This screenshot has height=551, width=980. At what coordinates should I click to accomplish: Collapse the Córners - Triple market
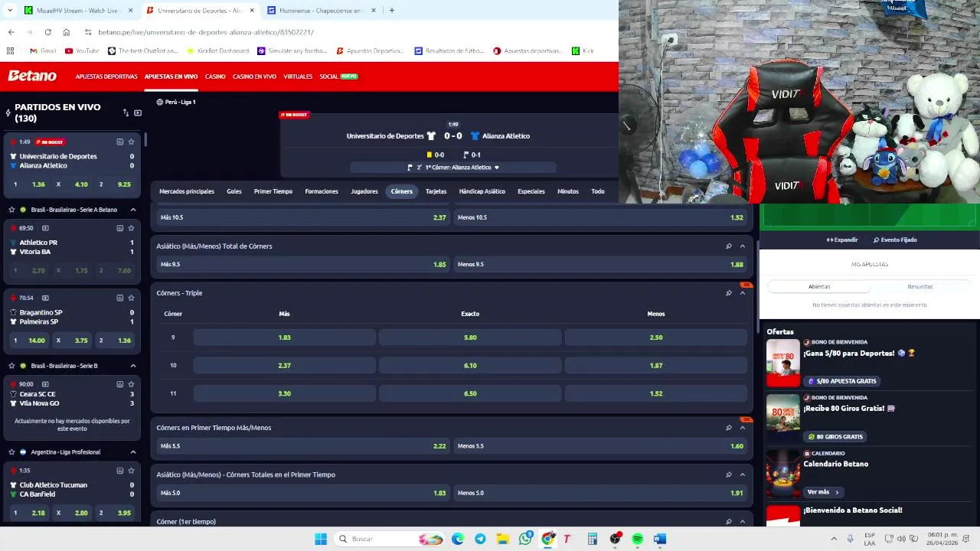[x=742, y=293]
